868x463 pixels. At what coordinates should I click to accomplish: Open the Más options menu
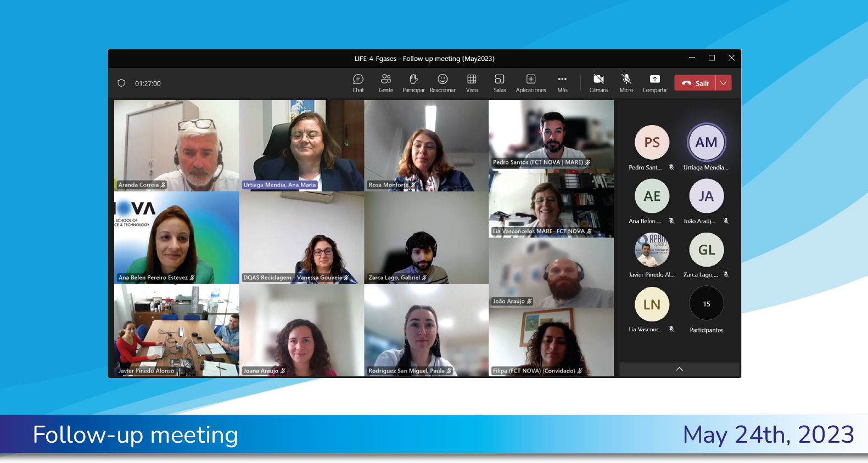(x=562, y=83)
